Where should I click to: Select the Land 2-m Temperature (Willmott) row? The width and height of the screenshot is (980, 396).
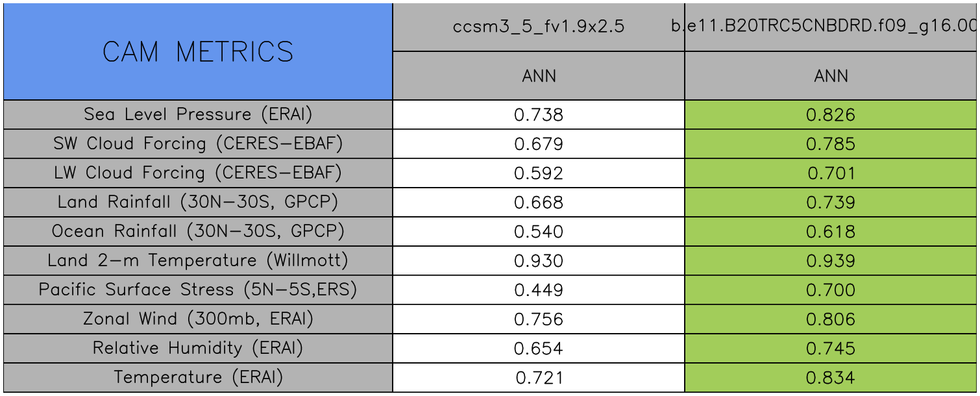pyautogui.click(x=198, y=261)
